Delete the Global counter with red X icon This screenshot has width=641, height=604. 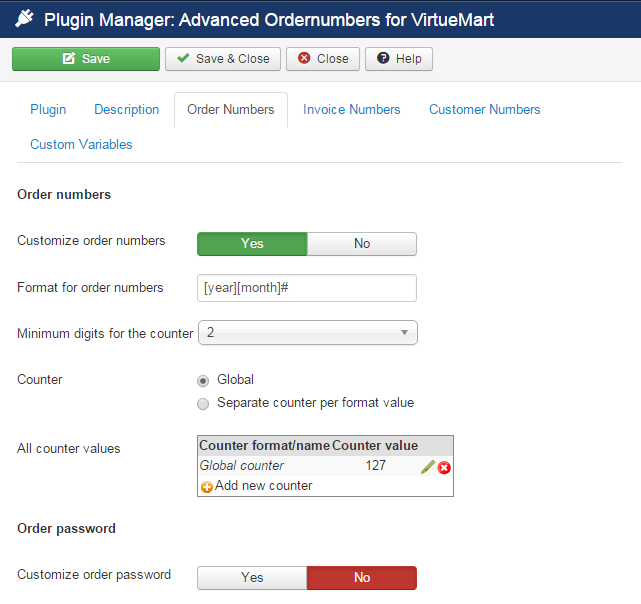[x=444, y=467]
